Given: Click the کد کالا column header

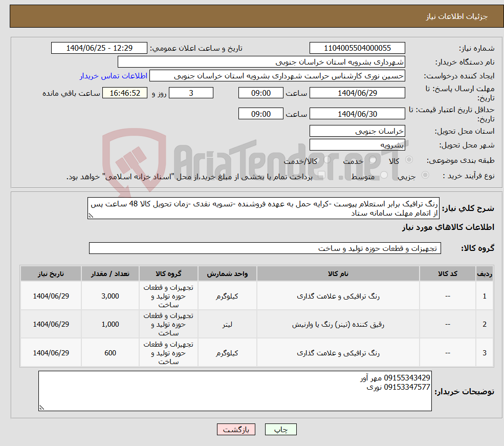Looking at the screenshot, I should 447,273.
